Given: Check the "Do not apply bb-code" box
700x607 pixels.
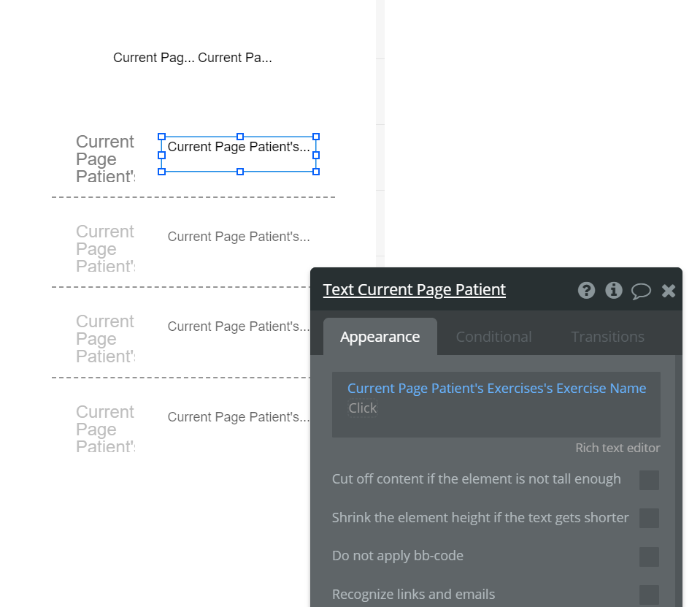Looking at the screenshot, I should pyautogui.click(x=649, y=557).
